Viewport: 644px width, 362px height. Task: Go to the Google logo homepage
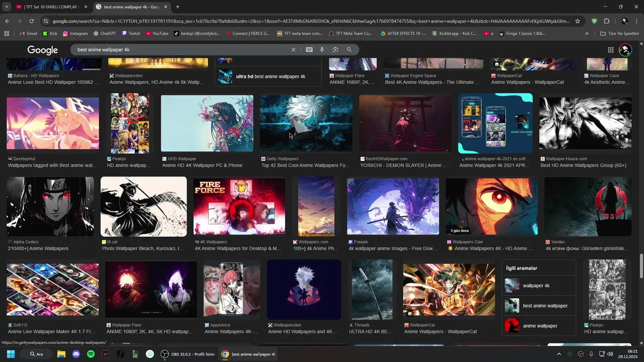click(x=42, y=50)
